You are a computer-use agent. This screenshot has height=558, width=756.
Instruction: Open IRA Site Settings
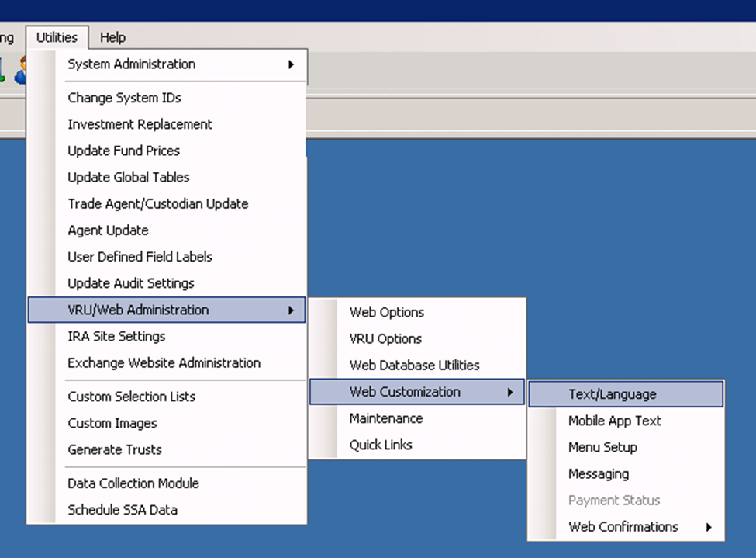(167, 337)
